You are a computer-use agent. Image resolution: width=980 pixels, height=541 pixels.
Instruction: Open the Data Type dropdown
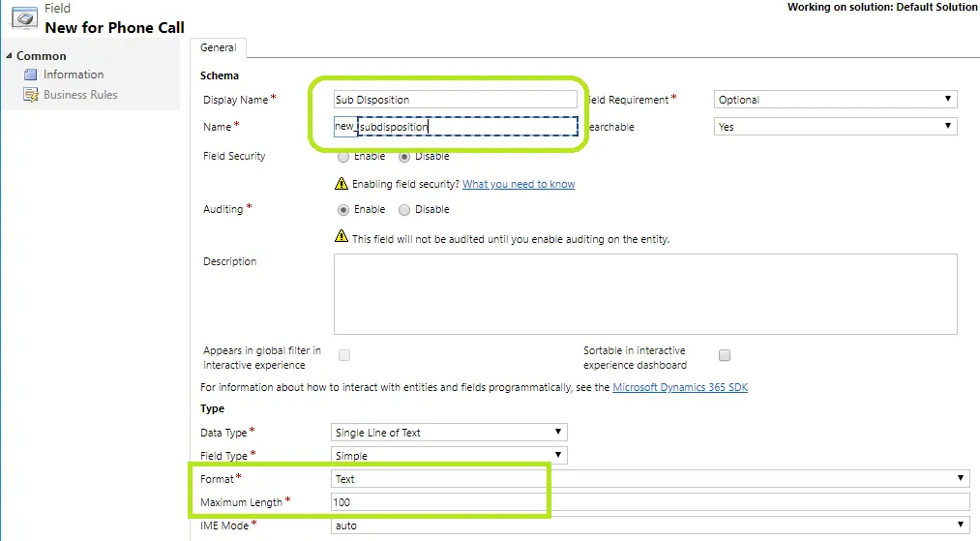pyautogui.click(x=449, y=433)
